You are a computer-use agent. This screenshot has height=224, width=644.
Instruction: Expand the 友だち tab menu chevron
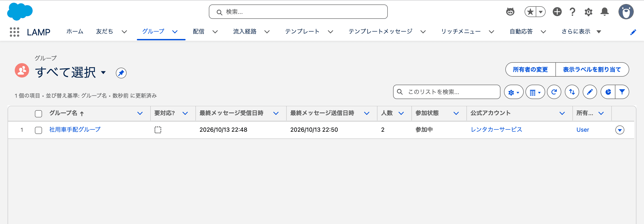[x=124, y=32]
